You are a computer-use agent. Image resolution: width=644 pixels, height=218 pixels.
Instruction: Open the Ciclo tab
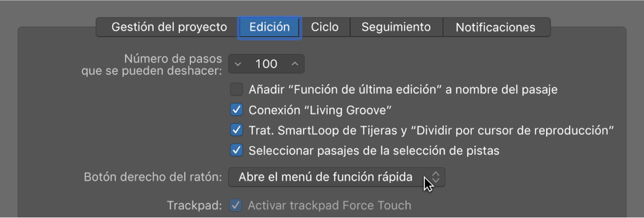click(x=325, y=27)
